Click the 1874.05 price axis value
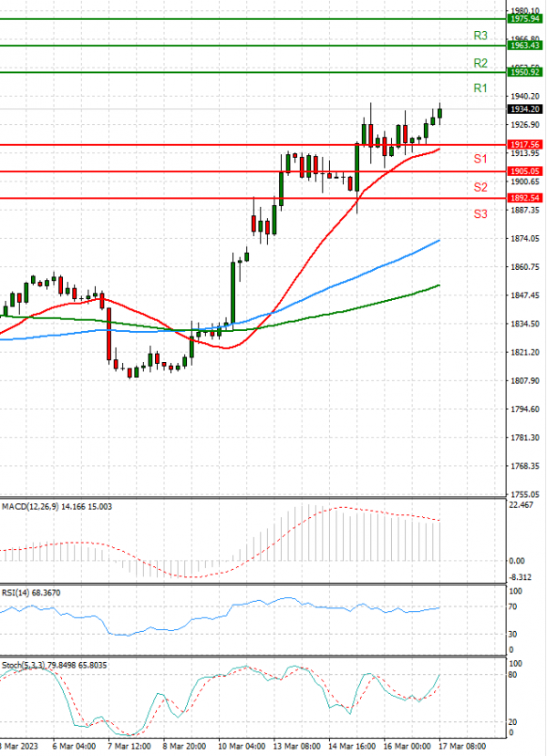Screen dimensions: 547x756 click(525, 238)
